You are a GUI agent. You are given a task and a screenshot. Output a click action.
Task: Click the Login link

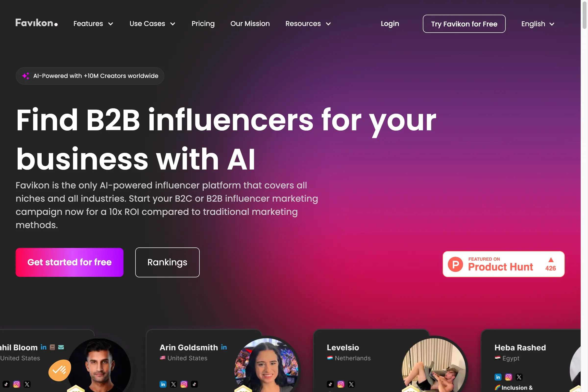(x=390, y=24)
